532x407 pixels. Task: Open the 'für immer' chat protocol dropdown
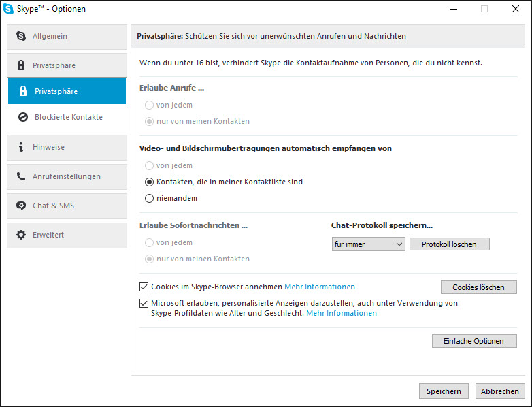[x=369, y=244]
